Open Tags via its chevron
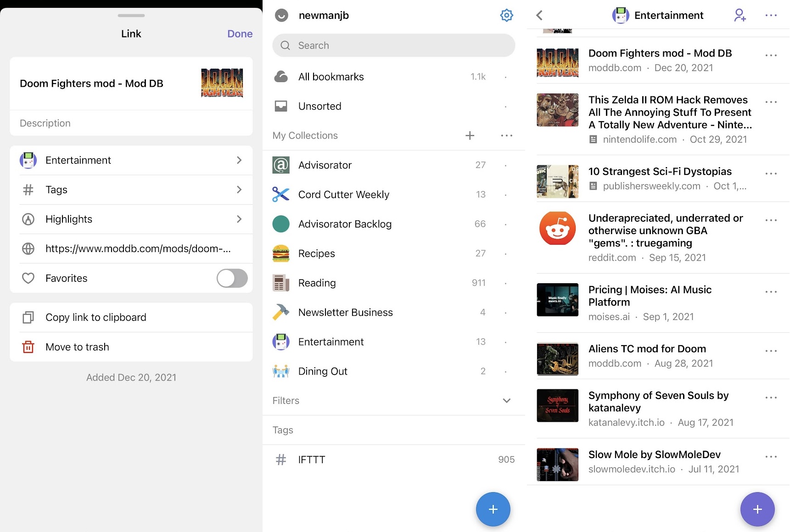 [x=239, y=190]
